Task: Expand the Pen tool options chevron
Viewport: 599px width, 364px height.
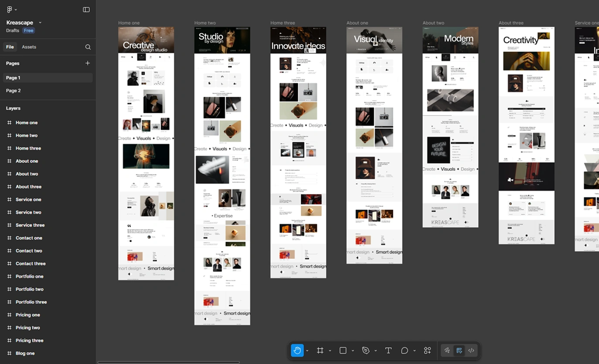Action: pos(375,350)
